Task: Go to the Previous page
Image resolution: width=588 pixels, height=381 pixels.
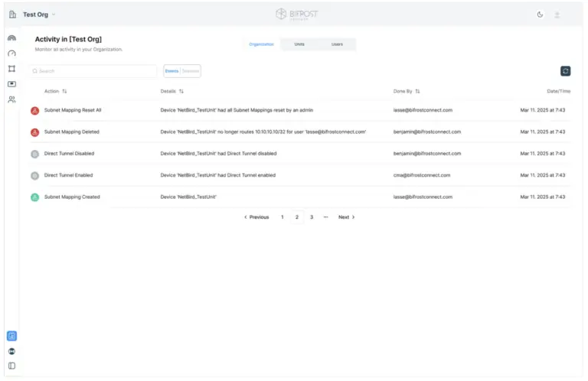Action: coord(256,217)
